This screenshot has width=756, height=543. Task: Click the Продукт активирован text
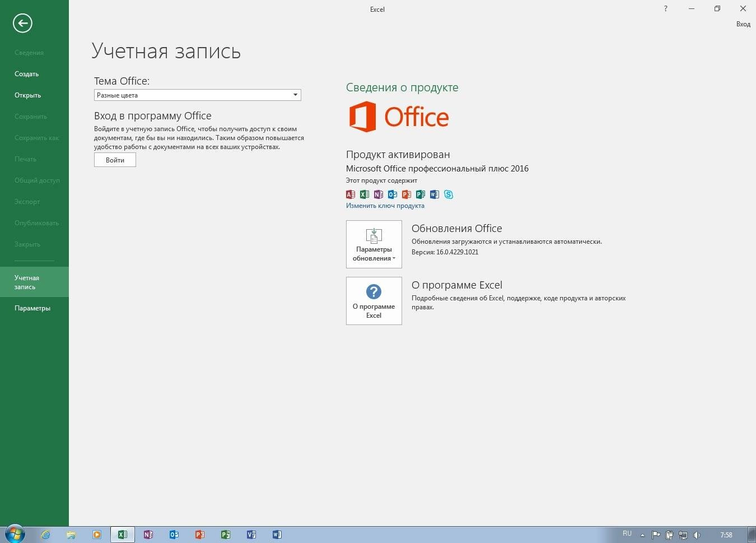(398, 155)
